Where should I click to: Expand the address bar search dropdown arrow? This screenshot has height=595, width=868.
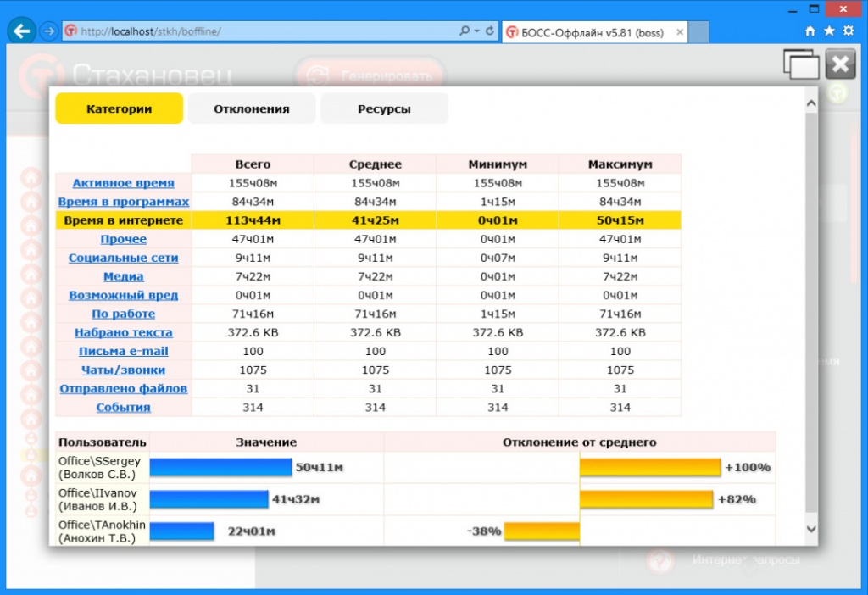(476, 31)
